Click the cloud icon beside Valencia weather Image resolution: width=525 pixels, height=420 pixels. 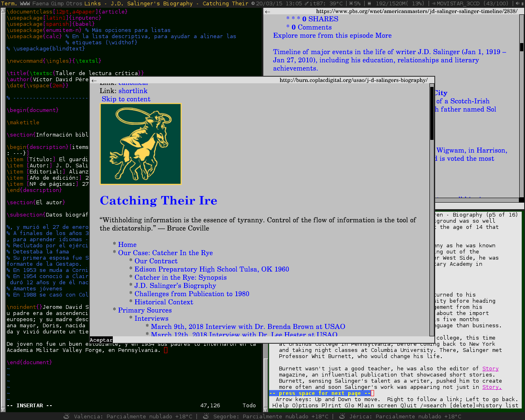pos(67,416)
